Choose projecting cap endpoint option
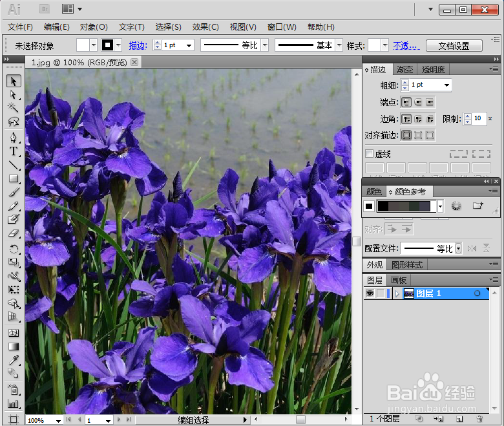The width and height of the screenshot is (504, 426). pos(430,102)
